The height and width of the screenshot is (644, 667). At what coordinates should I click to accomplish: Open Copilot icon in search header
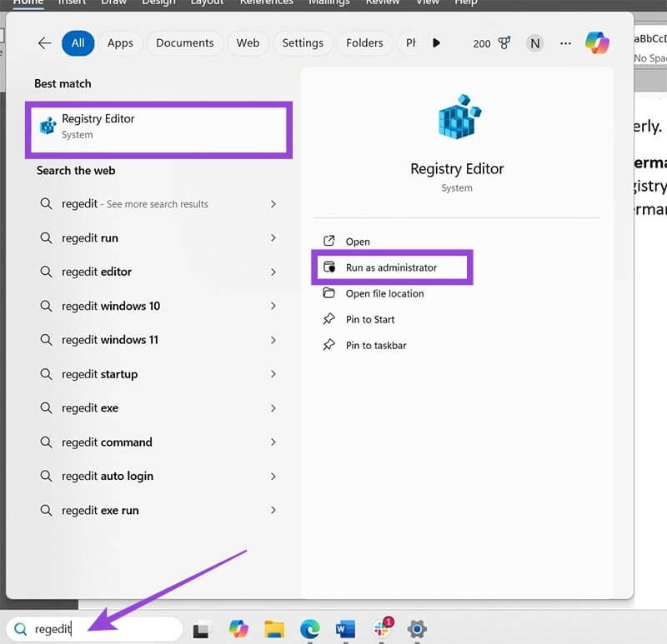(597, 42)
